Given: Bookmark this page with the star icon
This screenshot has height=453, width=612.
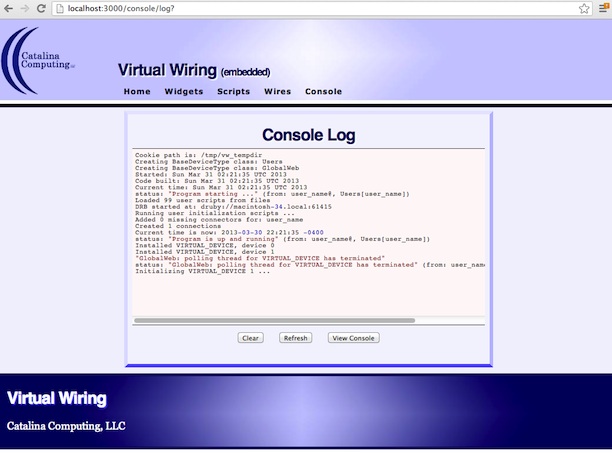Looking at the screenshot, I should tap(584, 8).
